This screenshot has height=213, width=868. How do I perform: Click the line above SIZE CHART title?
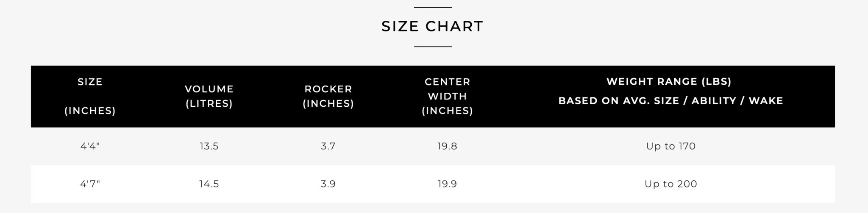coord(433,7)
